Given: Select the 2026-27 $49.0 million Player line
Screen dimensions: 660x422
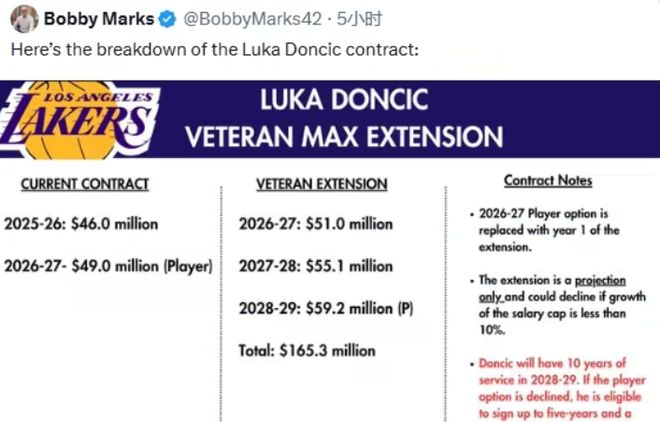Looking at the screenshot, I should (x=108, y=266).
